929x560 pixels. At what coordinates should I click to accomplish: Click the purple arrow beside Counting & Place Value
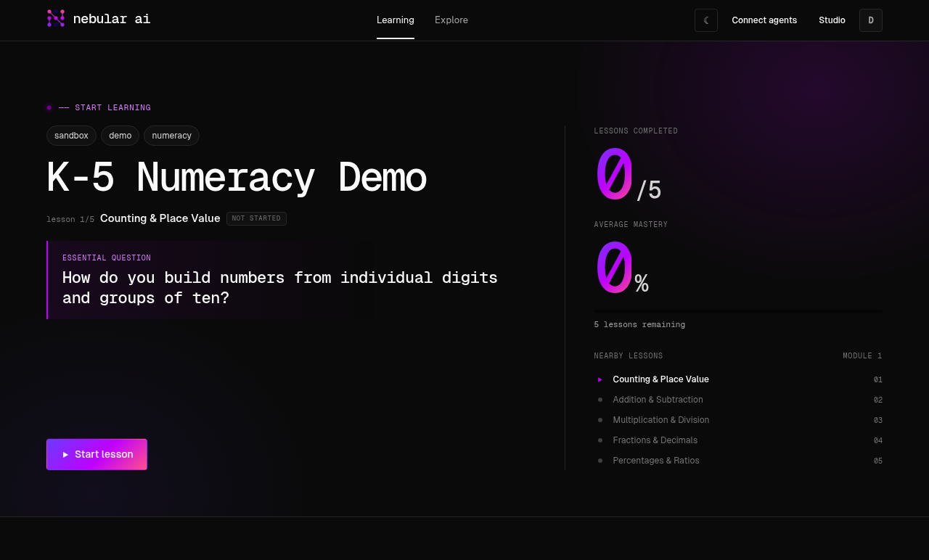pyautogui.click(x=599, y=379)
